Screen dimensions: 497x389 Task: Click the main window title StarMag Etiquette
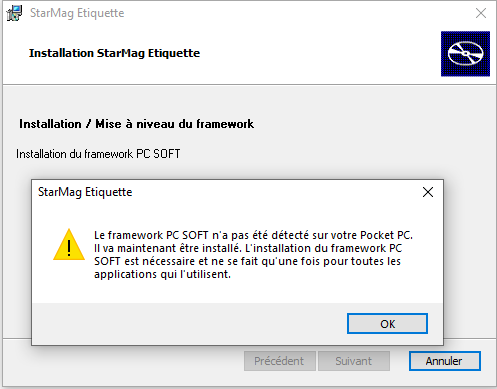[77, 13]
